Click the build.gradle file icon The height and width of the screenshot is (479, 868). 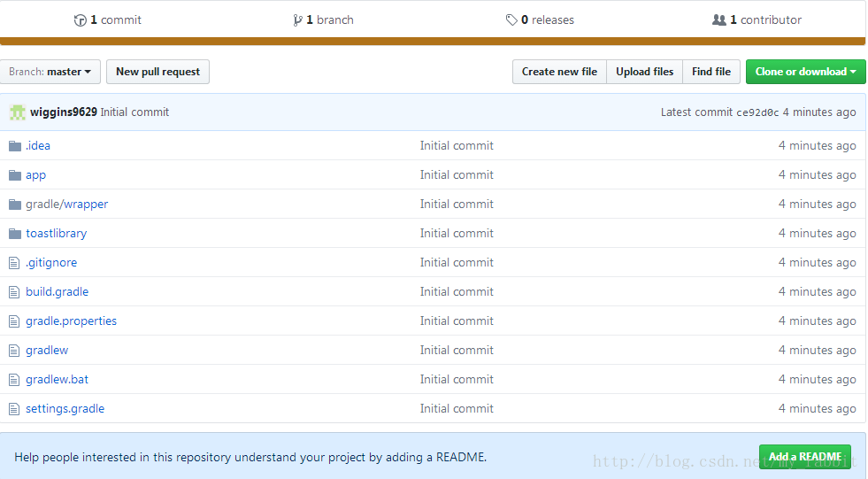pyautogui.click(x=14, y=292)
